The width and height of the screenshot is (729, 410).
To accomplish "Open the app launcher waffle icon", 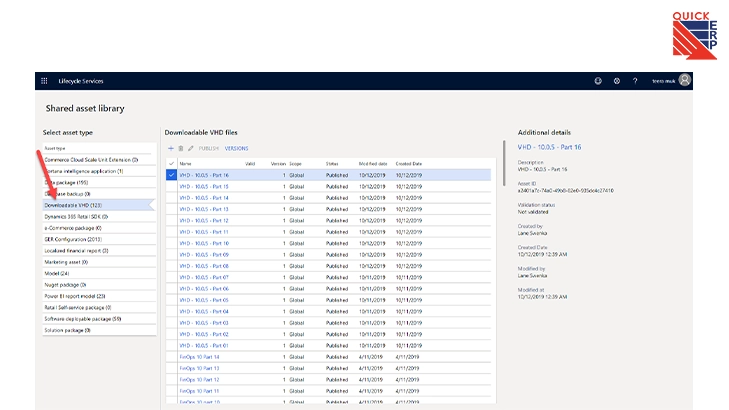I will point(44,81).
